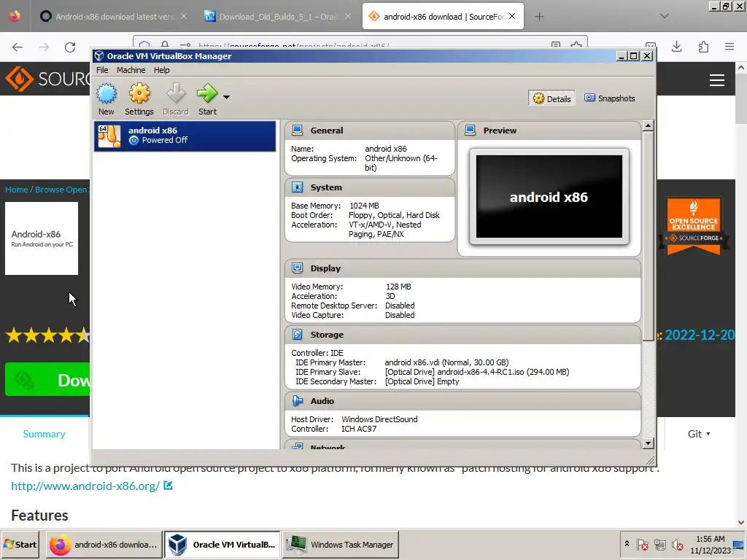This screenshot has height=560, width=747.
Task: Open the Summary tab on SourceForge page
Action: point(44,434)
